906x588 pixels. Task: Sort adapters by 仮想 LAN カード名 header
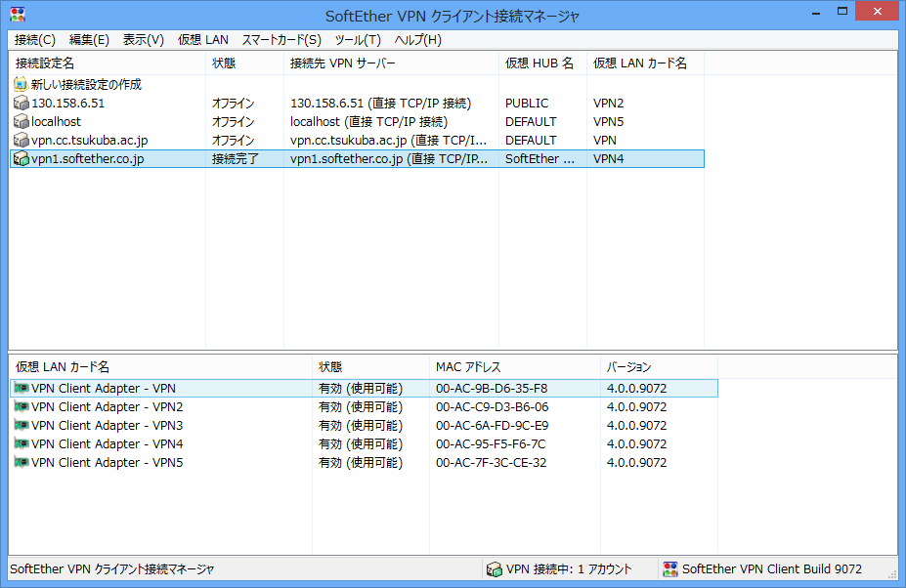pos(160,367)
